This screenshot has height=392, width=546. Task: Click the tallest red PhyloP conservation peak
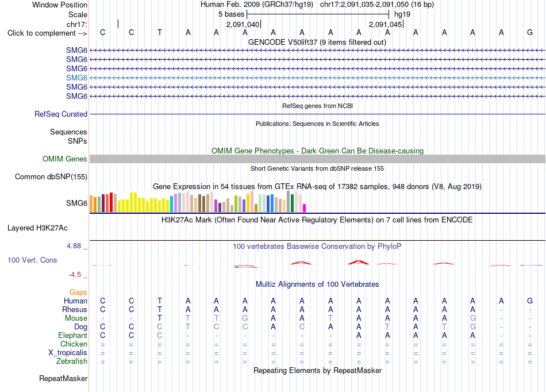(x=358, y=262)
